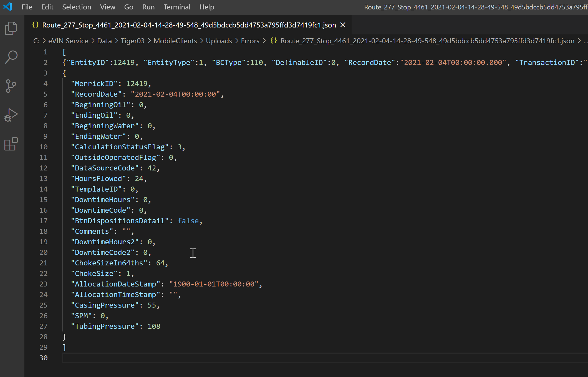Close the Route_277 JSON editor tab
The height and width of the screenshot is (377, 588).
pos(343,25)
